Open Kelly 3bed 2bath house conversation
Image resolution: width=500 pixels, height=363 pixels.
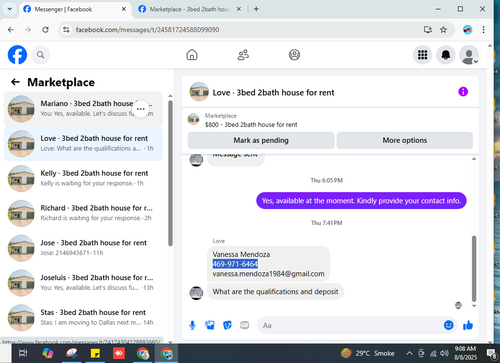pos(83,178)
